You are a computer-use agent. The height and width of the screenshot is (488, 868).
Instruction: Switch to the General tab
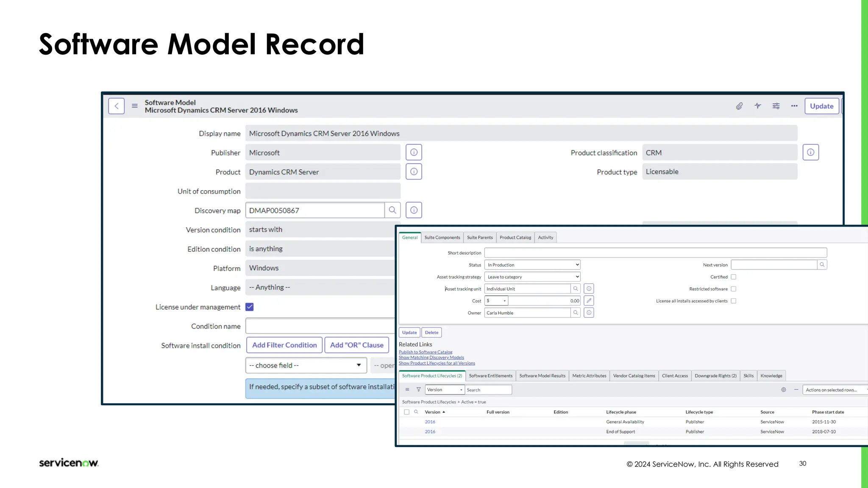(410, 238)
